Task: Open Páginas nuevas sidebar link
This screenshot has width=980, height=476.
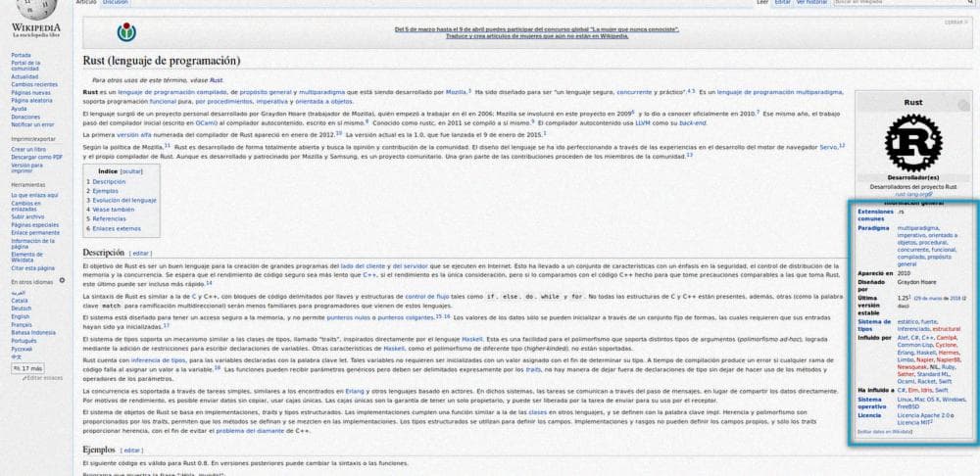Action: click(x=30, y=92)
